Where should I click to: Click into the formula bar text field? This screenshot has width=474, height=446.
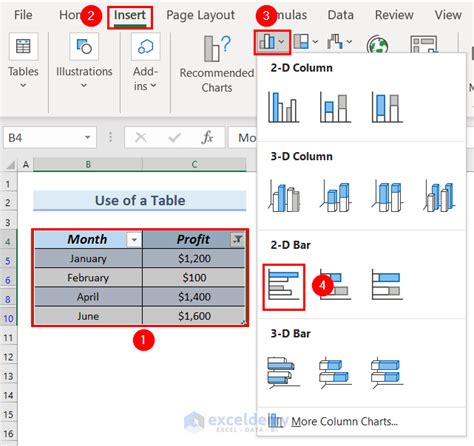pos(243,137)
